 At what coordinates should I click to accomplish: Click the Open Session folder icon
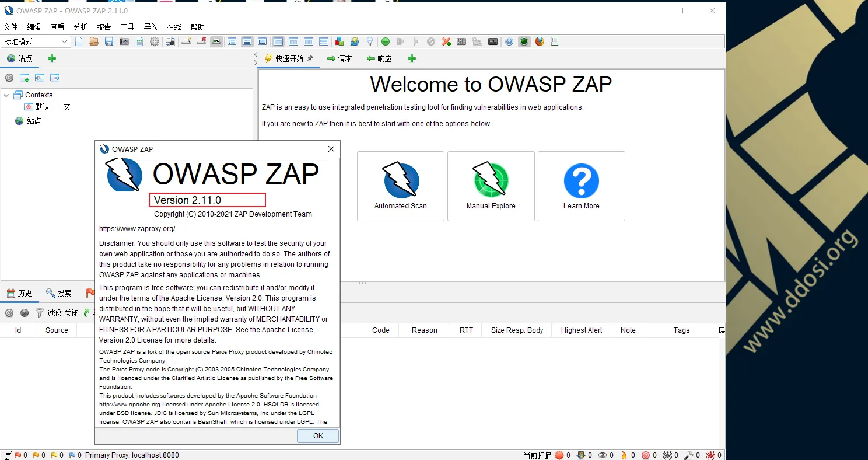(x=94, y=41)
